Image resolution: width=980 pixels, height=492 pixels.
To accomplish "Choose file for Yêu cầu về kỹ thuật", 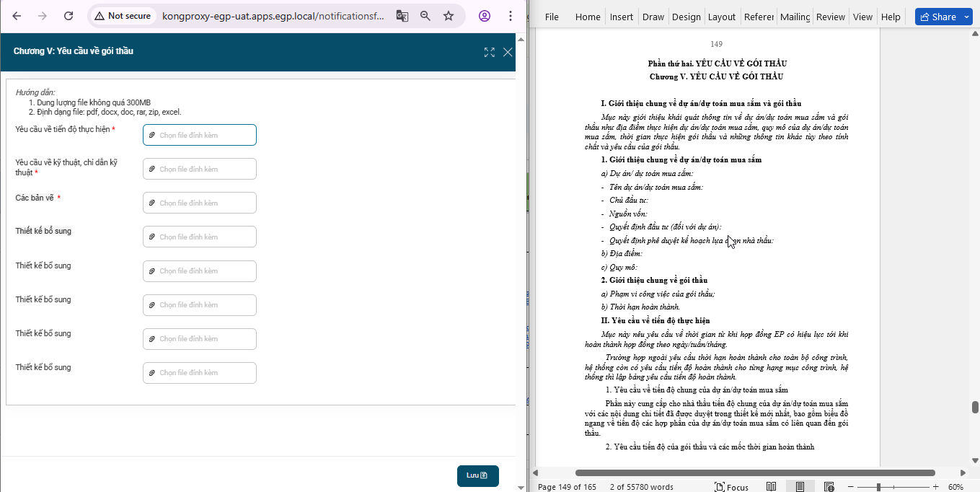I will coord(200,169).
